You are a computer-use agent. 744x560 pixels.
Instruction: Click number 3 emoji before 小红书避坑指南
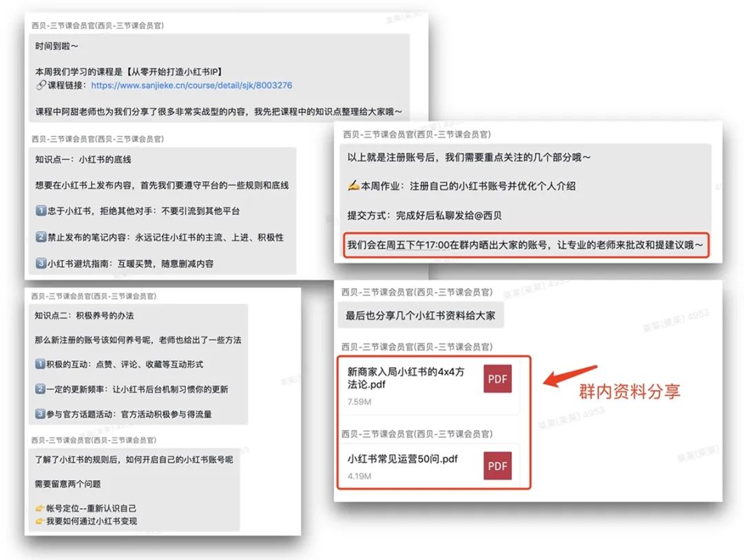[41, 263]
